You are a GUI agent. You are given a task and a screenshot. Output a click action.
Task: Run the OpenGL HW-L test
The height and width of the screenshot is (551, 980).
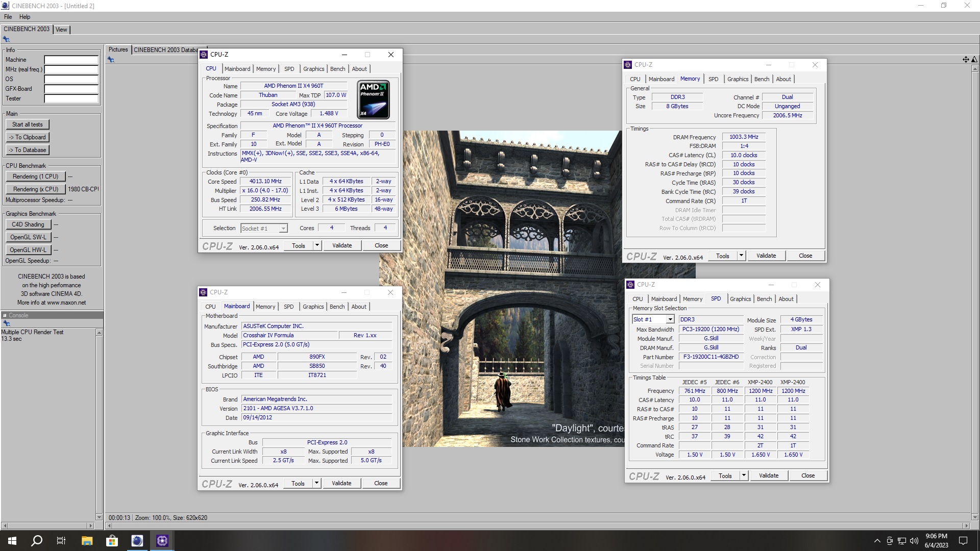point(28,250)
